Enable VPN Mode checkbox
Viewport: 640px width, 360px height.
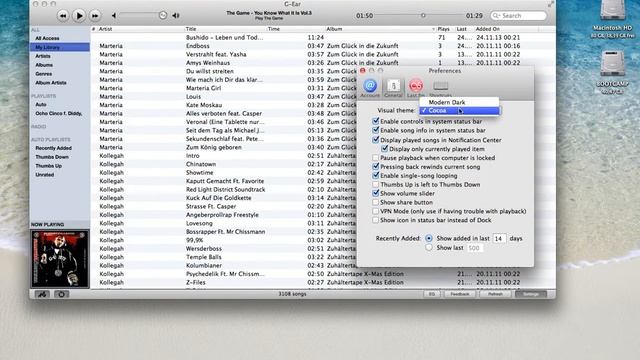(x=376, y=211)
